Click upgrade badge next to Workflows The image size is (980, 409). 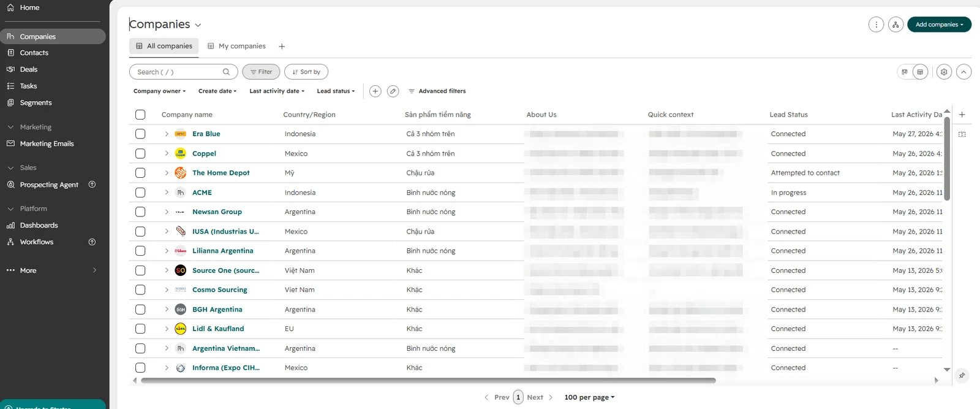point(92,242)
